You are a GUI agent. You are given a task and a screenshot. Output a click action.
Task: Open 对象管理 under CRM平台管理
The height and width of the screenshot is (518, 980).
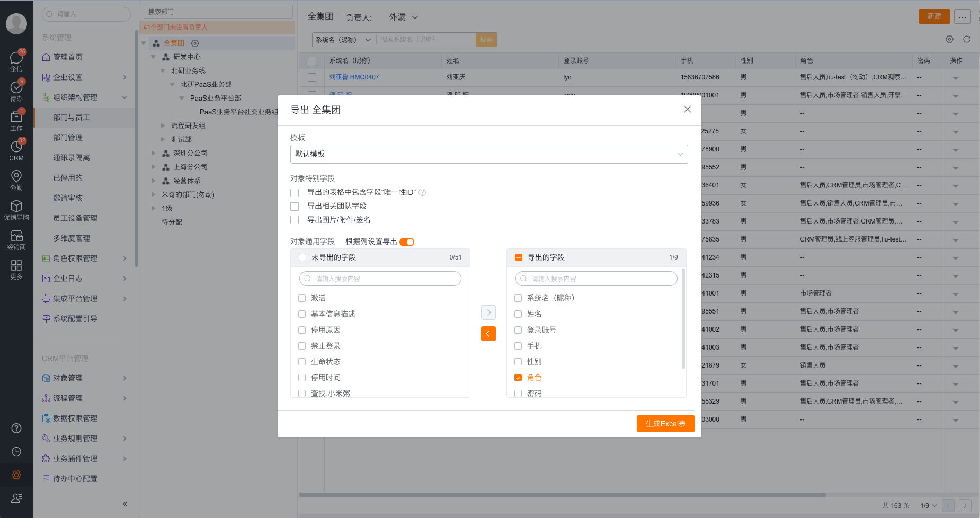68,378
